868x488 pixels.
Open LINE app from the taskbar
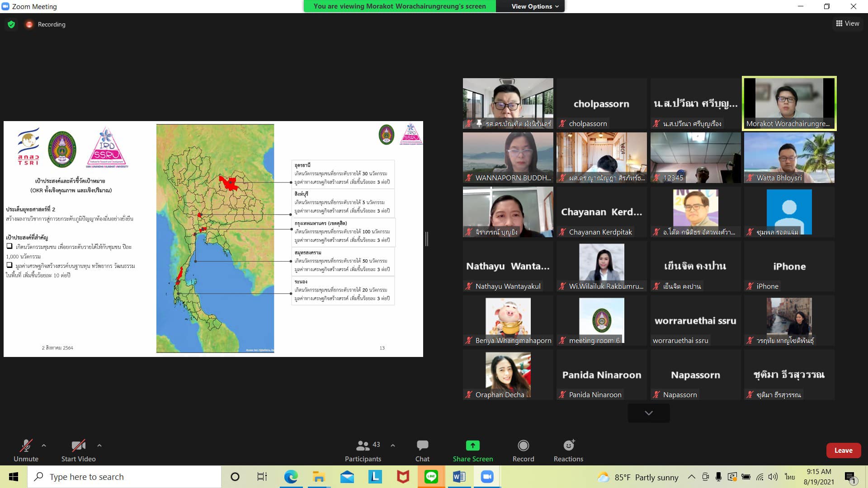(x=431, y=477)
